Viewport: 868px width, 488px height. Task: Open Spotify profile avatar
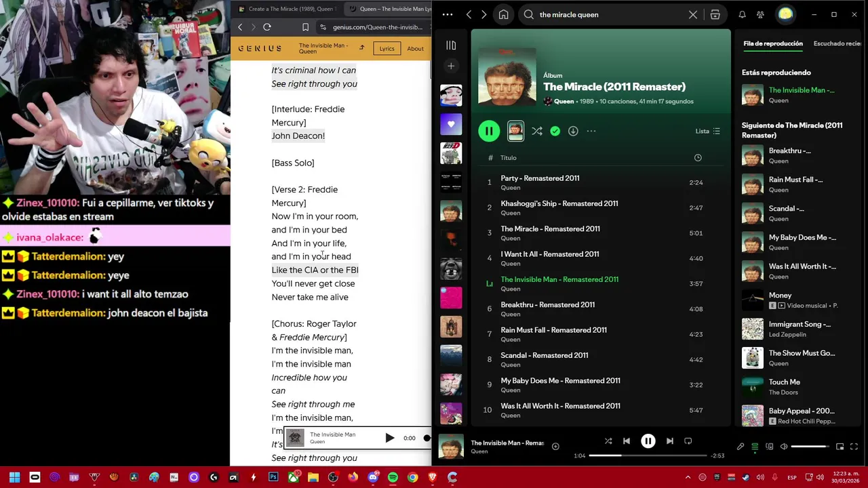coord(785,14)
